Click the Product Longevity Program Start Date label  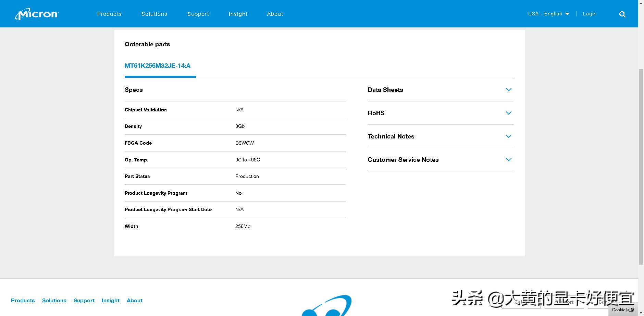click(x=168, y=209)
